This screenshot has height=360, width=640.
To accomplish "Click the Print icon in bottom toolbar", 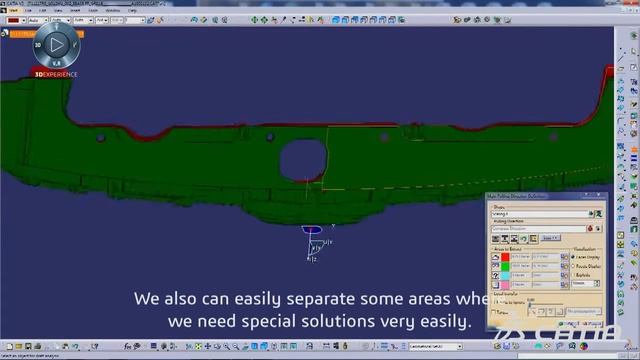I will coord(38,347).
